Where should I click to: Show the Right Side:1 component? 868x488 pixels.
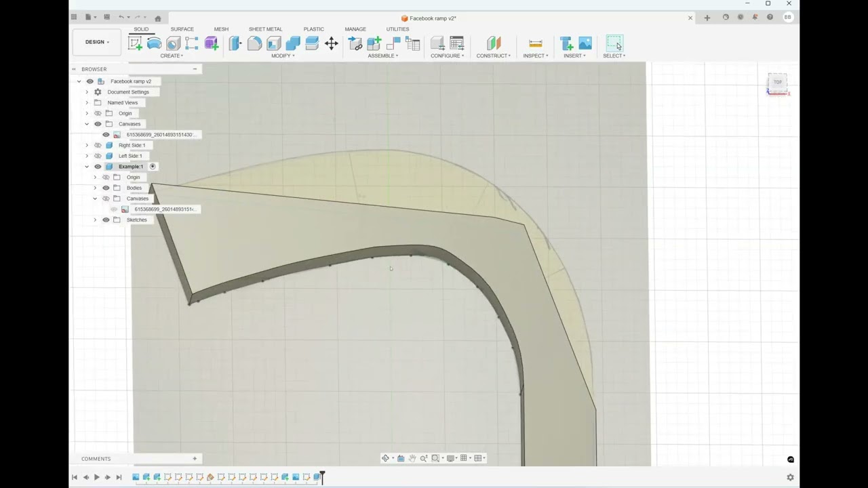click(98, 145)
